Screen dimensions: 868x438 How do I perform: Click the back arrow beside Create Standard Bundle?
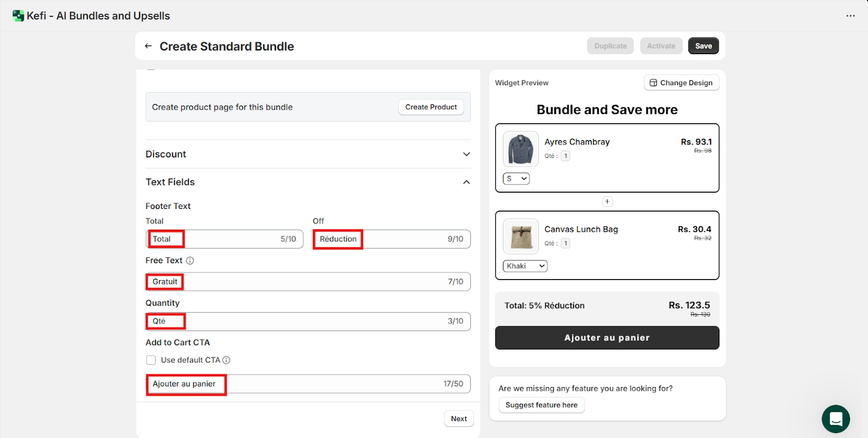tap(148, 46)
